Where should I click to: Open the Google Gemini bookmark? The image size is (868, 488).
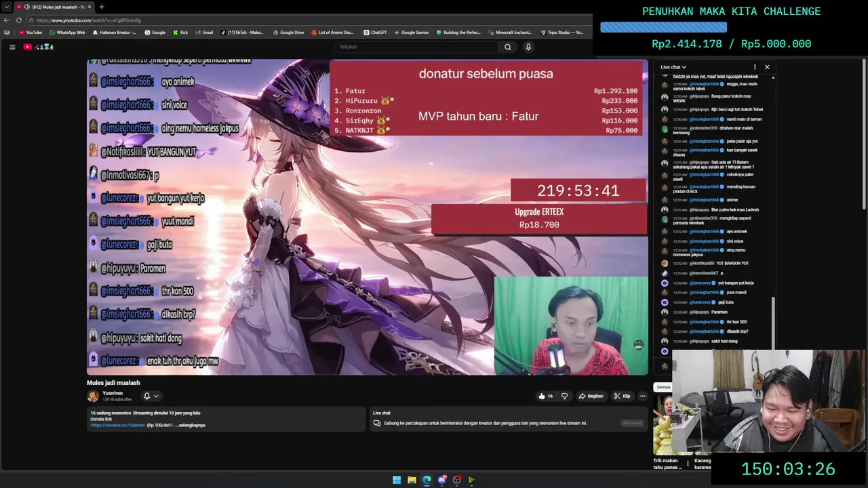[x=411, y=33]
